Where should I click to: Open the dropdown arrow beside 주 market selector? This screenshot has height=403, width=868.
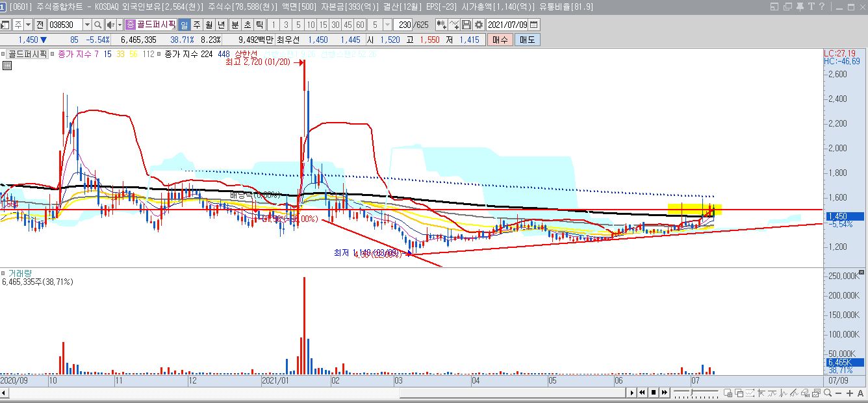(29, 25)
